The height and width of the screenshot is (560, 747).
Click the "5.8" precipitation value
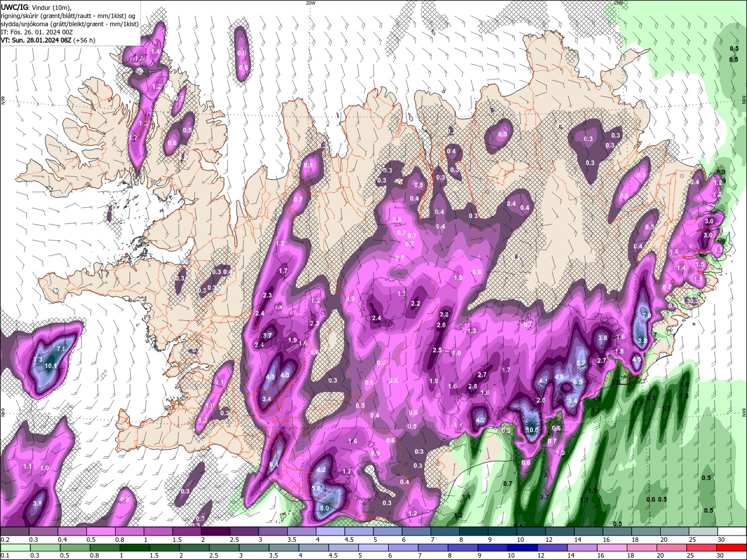click(x=317, y=488)
